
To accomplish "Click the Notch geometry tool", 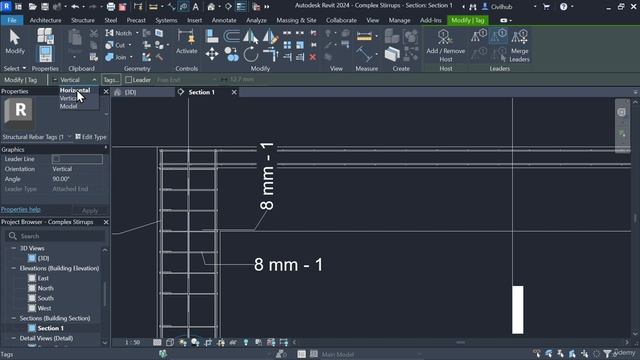I will (118, 33).
